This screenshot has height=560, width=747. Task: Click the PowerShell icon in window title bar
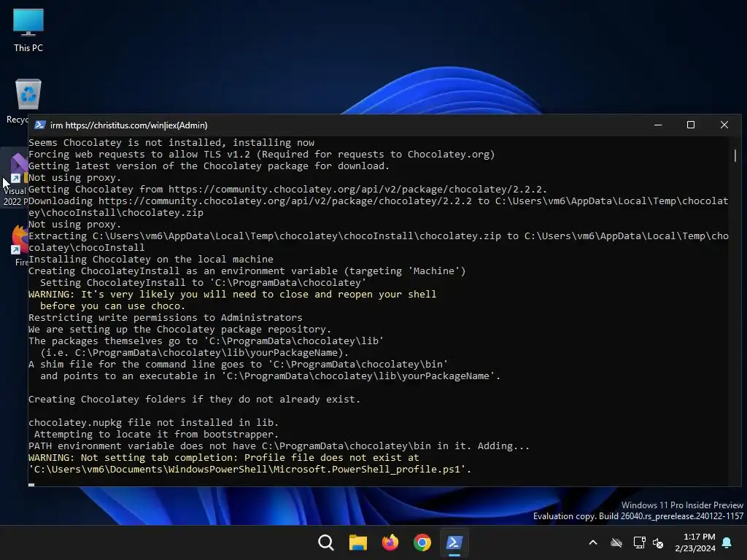pos(40,125)
